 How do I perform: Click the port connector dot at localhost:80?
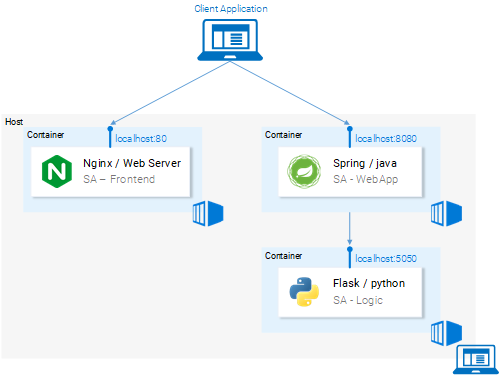pyautogui.click(x=110, y=129)
